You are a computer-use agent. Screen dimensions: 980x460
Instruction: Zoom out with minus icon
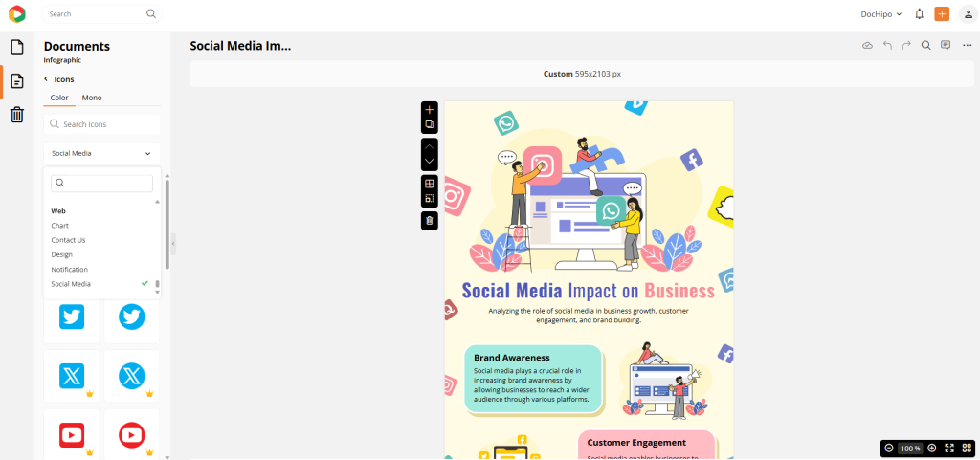point(889,449)
